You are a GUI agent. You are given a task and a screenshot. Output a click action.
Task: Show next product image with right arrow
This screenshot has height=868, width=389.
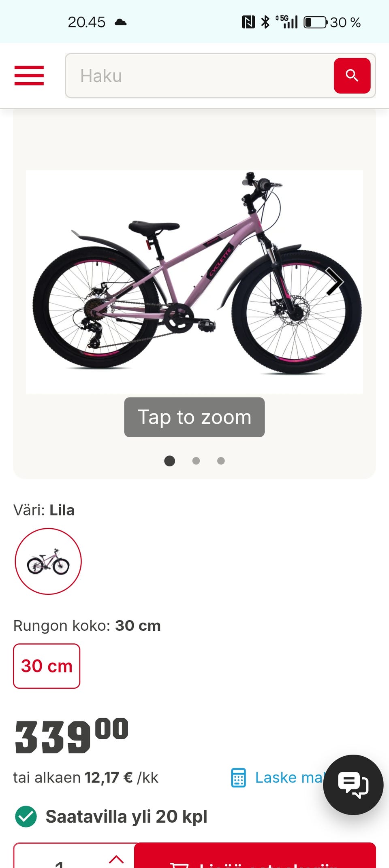[334, 281]
